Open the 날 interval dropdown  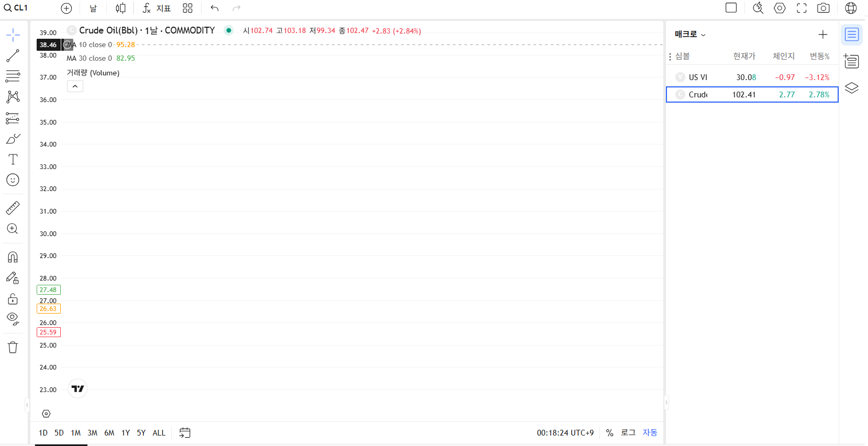click(x=93, y=8)
